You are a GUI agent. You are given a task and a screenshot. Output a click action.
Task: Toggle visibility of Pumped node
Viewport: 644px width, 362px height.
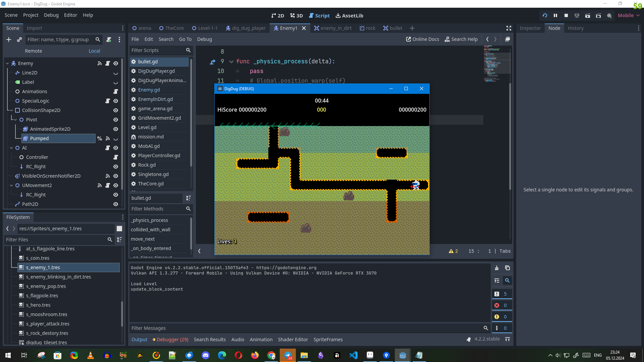(116, 138)
